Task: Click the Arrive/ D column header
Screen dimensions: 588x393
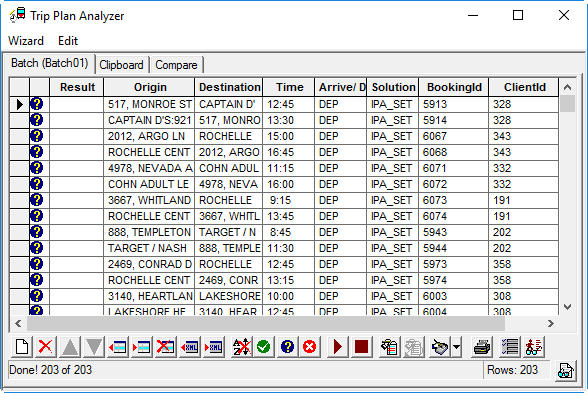Action: (341, 87)
